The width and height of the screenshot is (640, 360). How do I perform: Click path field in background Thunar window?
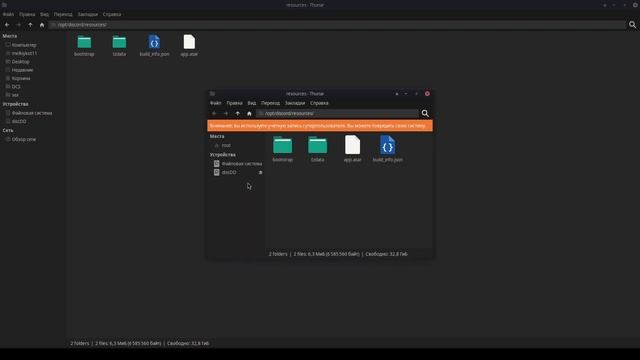[x=337, y=25]
